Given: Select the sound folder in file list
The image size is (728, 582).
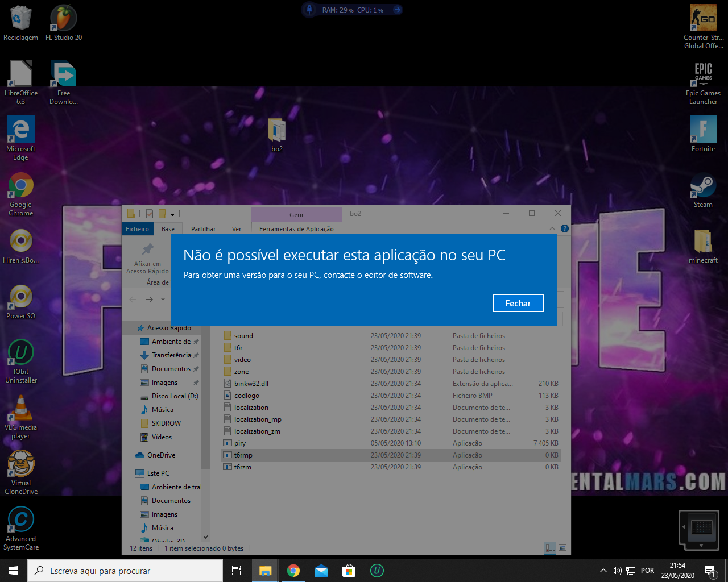Looking at the screenshot, I should tap(390, 336).
